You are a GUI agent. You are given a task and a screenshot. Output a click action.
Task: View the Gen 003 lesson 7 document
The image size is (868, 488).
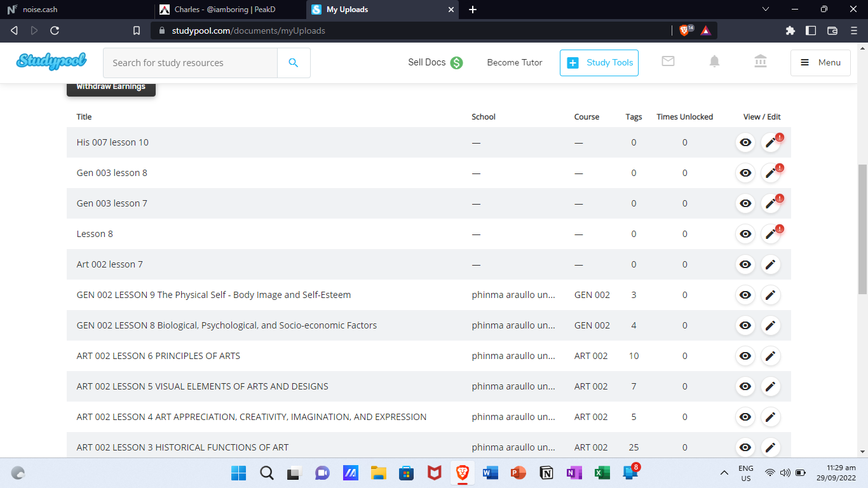(x=745, y=203)
